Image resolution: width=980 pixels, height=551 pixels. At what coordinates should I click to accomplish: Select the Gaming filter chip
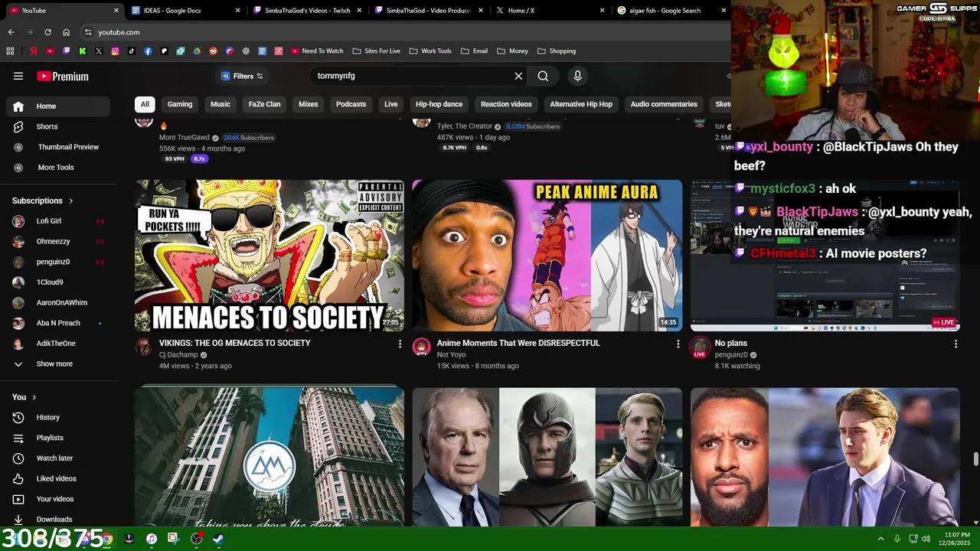180,104
